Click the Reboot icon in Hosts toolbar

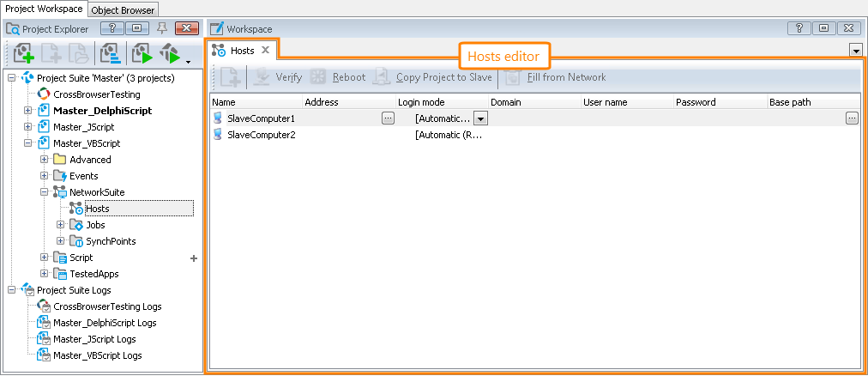(317, 77)
